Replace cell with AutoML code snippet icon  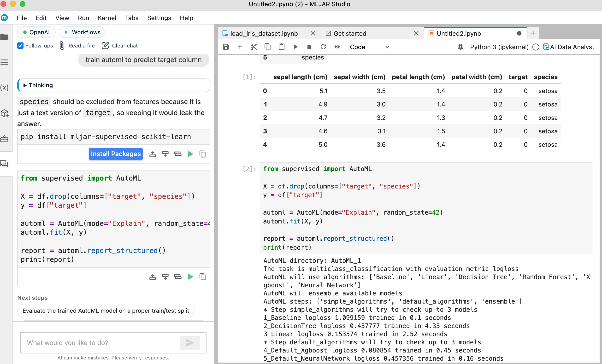coord(178,277)
